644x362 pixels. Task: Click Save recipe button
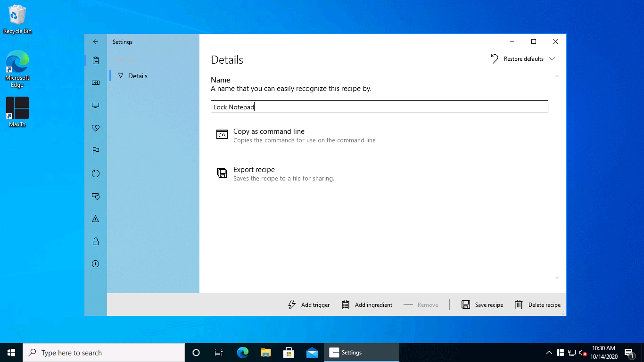482,305
